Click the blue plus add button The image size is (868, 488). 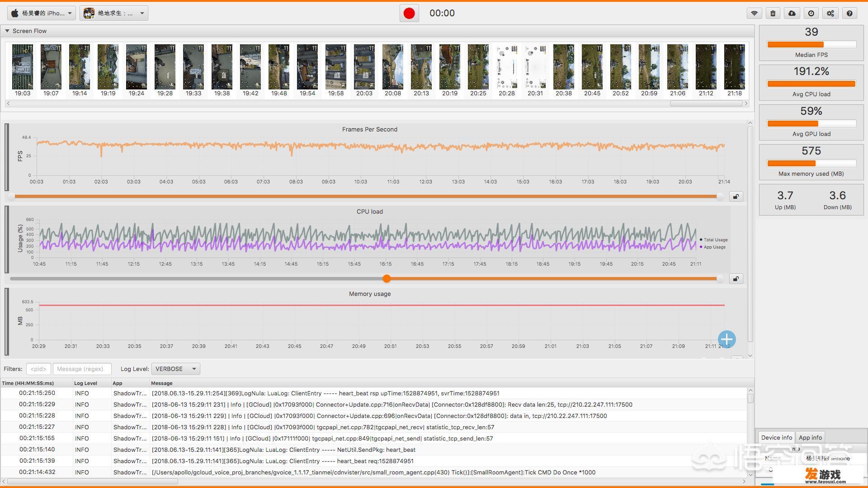(726, 339)
